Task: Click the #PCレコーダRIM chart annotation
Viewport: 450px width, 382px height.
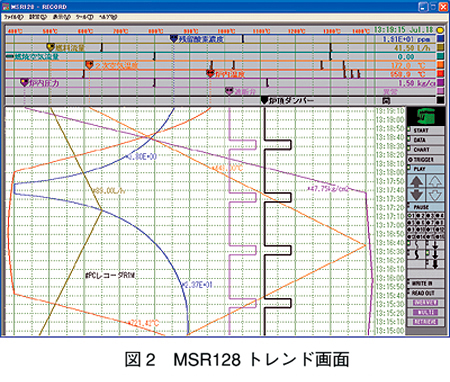Action: 110,275
